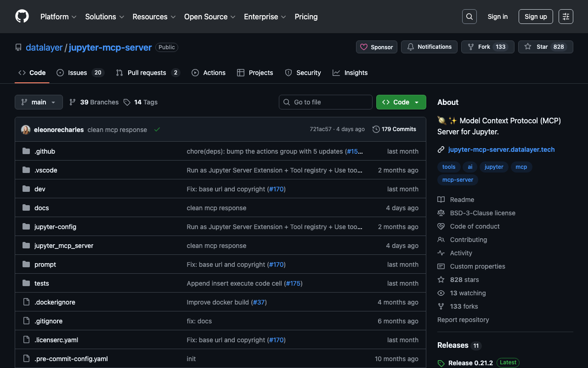This screenshot has height=368, width=588.
Task: Click green checkmark commit status icon
Action: (x=157, y=130)
